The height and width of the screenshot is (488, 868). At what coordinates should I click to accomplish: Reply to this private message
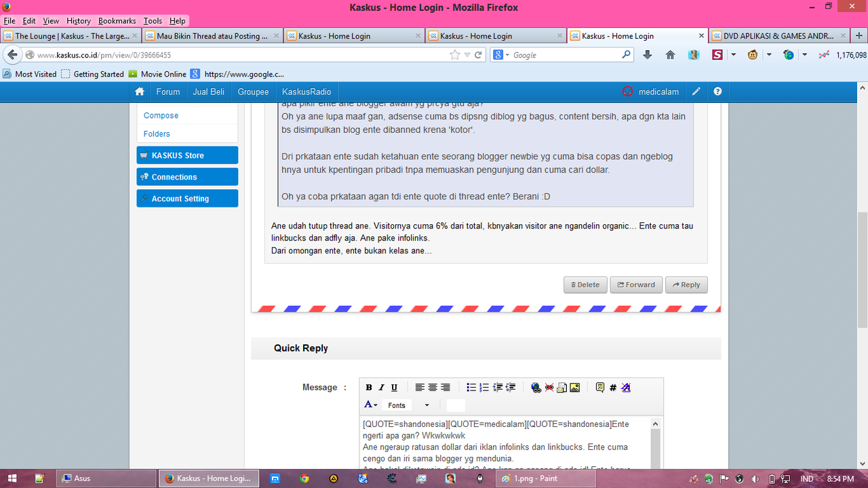point(686,285)
